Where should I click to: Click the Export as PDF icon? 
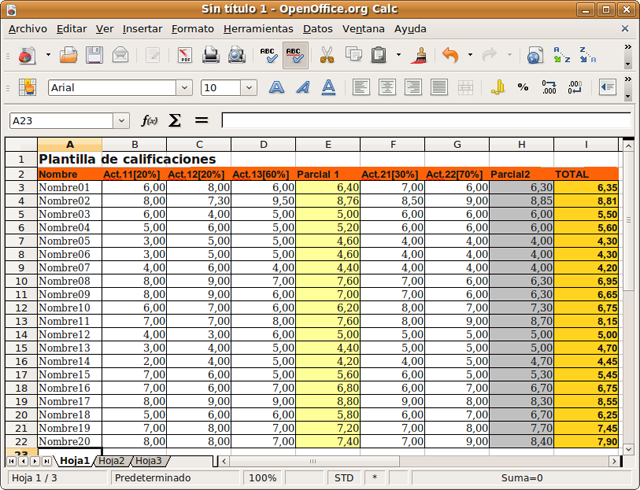[x=185, y=56]
